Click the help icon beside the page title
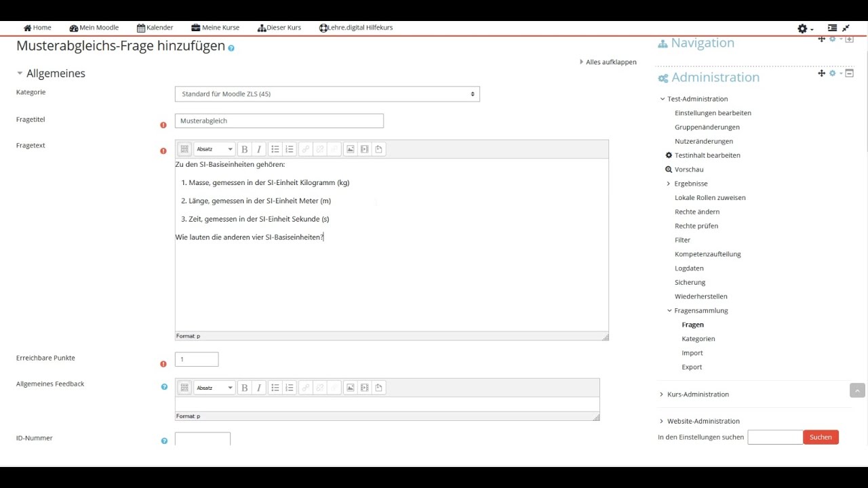The height and width of the screenshot is (488, 868). (231, 48)
